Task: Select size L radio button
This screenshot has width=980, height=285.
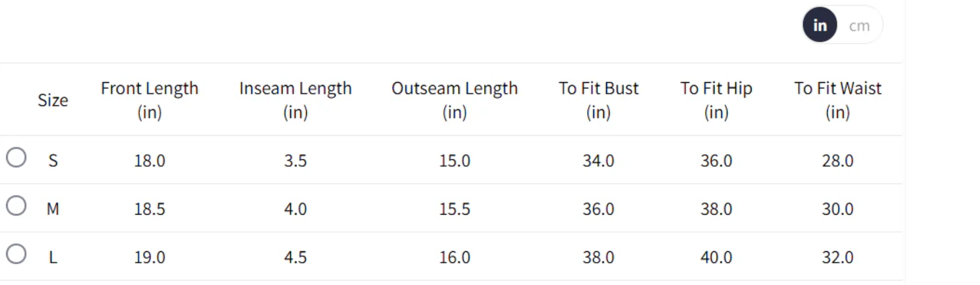Action: [16, 255]
